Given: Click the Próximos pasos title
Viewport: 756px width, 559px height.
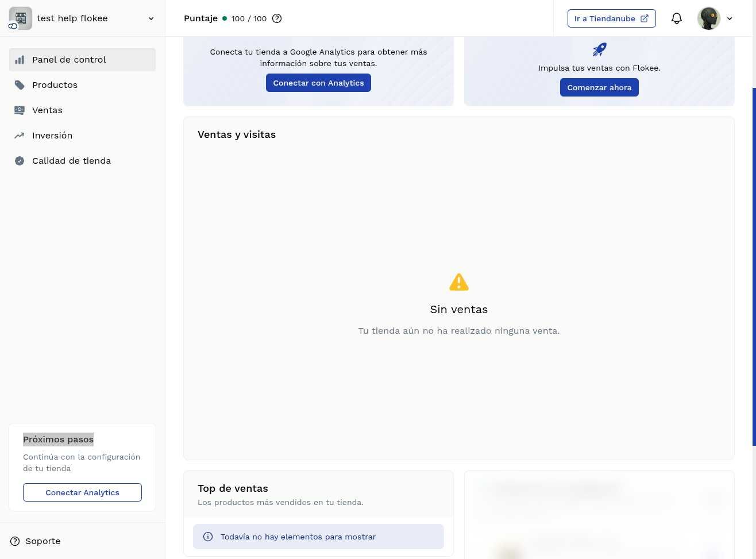Looking at the screenshot, I should [58, 440].
